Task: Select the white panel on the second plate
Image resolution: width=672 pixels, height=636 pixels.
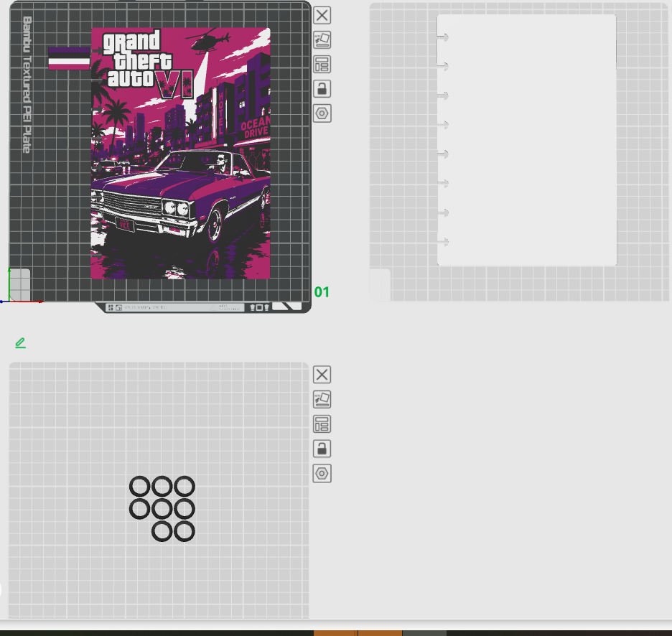Action: [x=527, y=140]
